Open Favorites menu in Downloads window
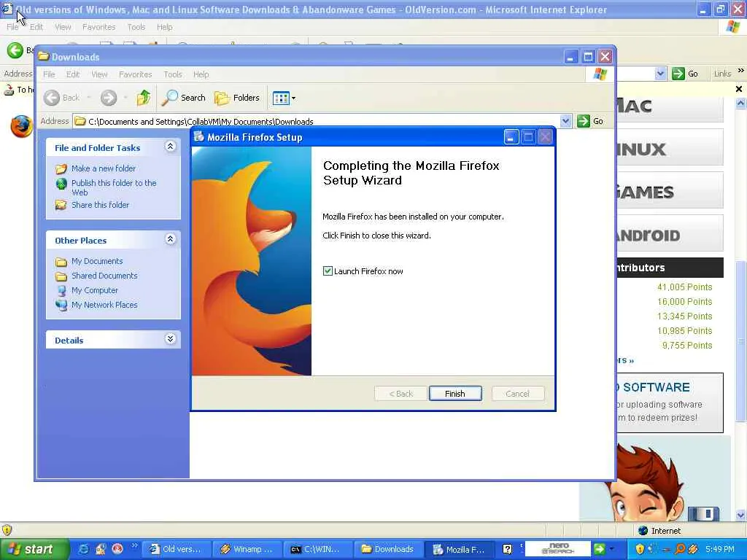 click(x=135, y=74)
